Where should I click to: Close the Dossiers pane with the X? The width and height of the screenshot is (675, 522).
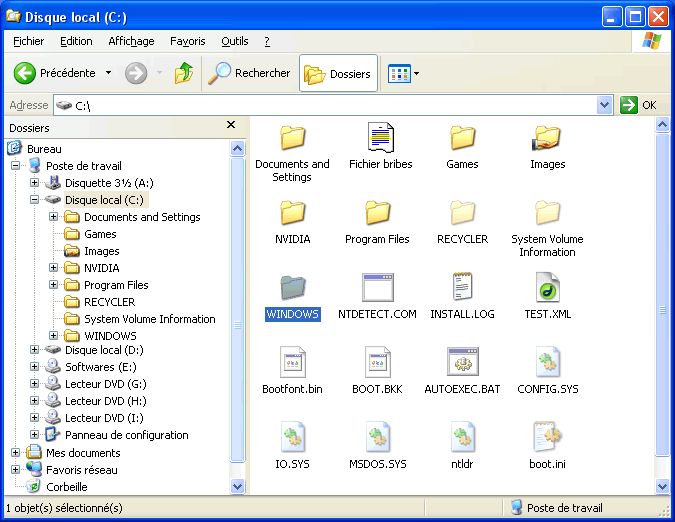231,125
